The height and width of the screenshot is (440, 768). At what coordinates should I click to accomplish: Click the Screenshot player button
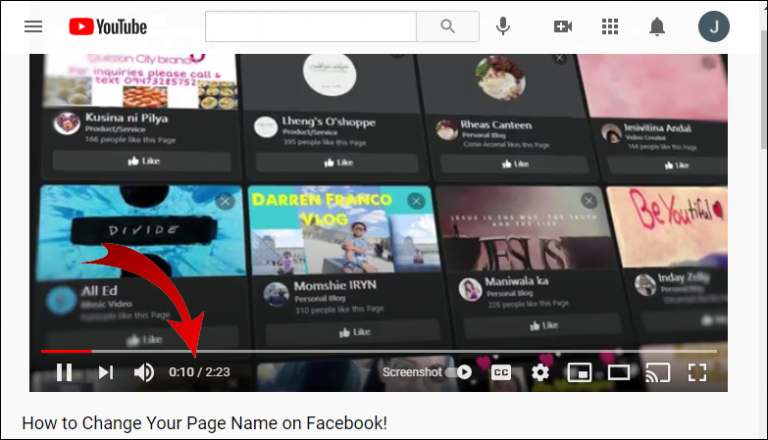[412, 372]
